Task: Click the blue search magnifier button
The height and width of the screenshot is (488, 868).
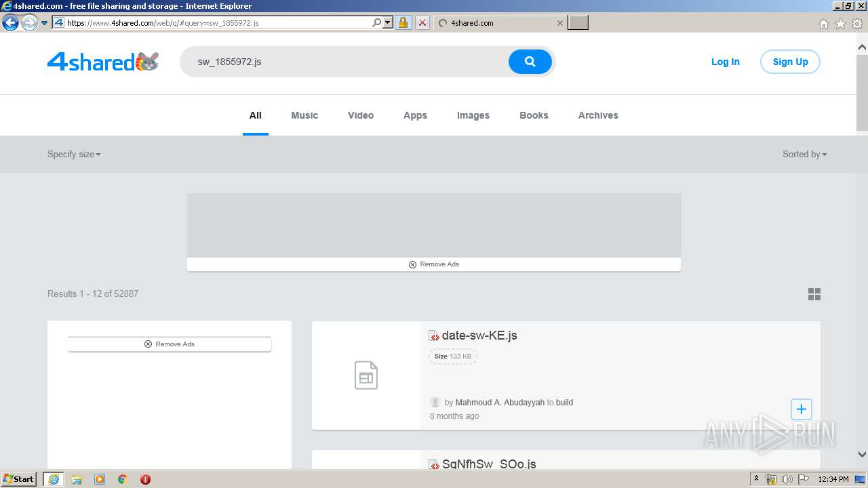Action: [530, 62]
